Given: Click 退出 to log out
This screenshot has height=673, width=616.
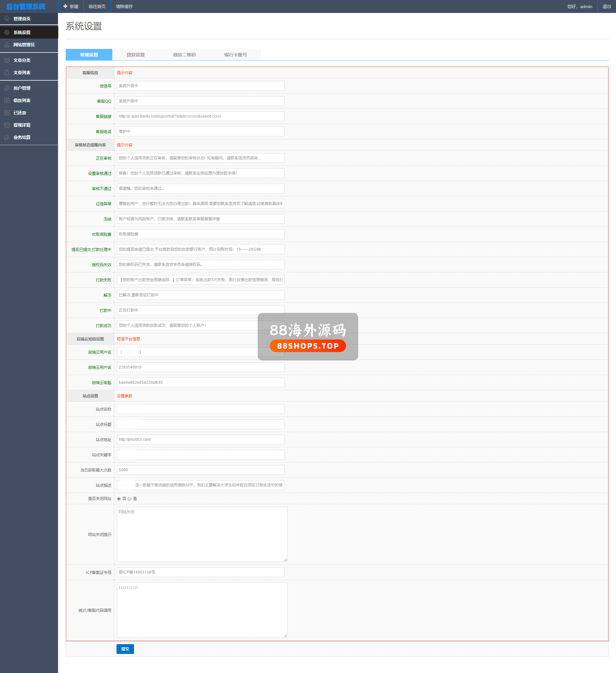Looking at the screenshot, I should pos(606,7).
